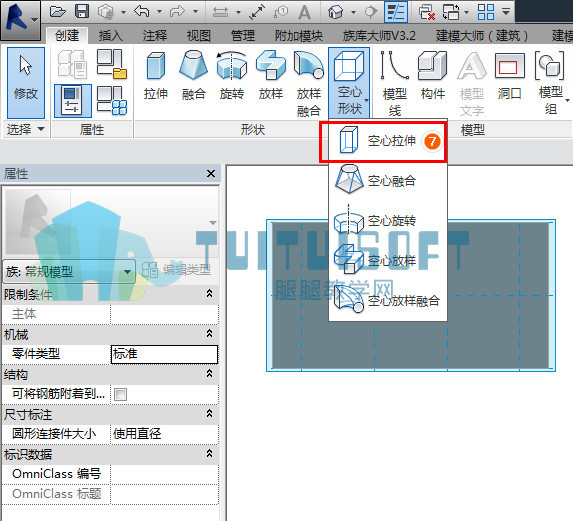Click the save icon in quick access toolbar
The width and height of the screenshot is (573, 521).
(82, 11)
